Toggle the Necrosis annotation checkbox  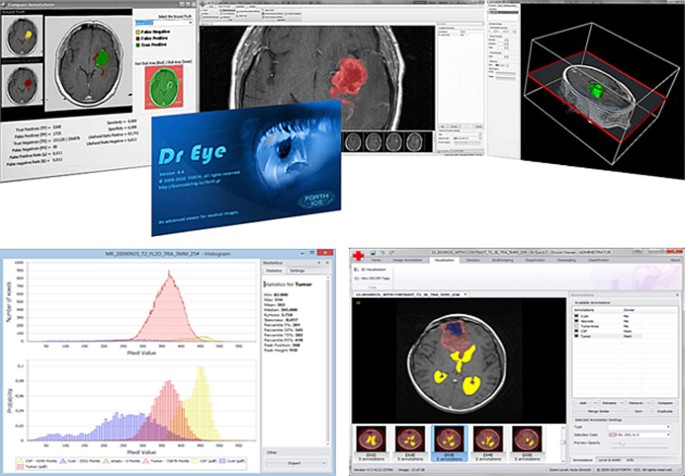click(576, 321)
